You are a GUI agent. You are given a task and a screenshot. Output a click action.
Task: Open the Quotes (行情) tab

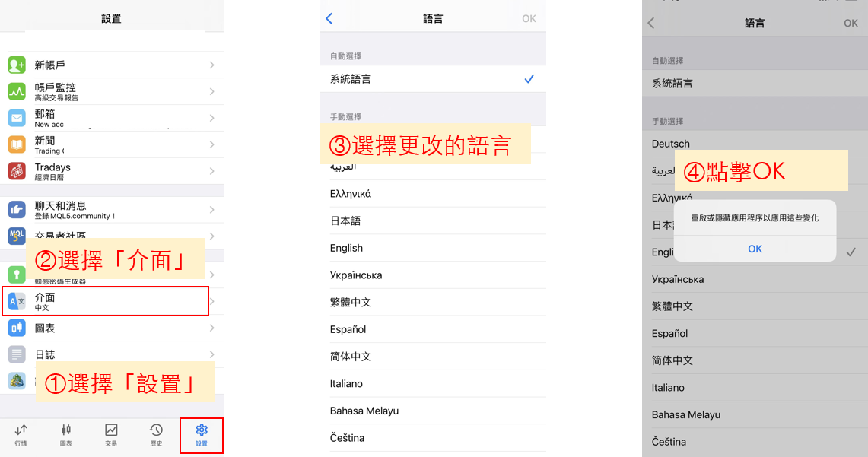[x=21, y=436]
